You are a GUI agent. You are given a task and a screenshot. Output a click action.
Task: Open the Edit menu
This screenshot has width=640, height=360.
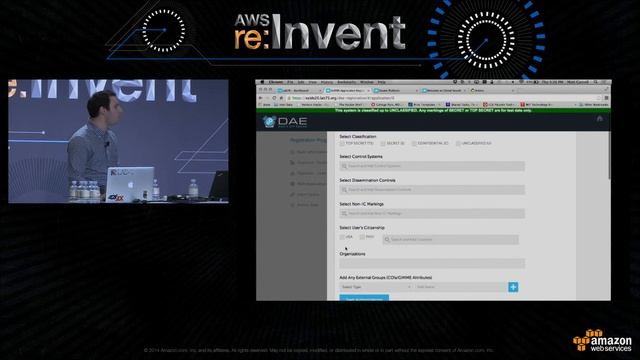pyautogui.click(x=301, y=82)
